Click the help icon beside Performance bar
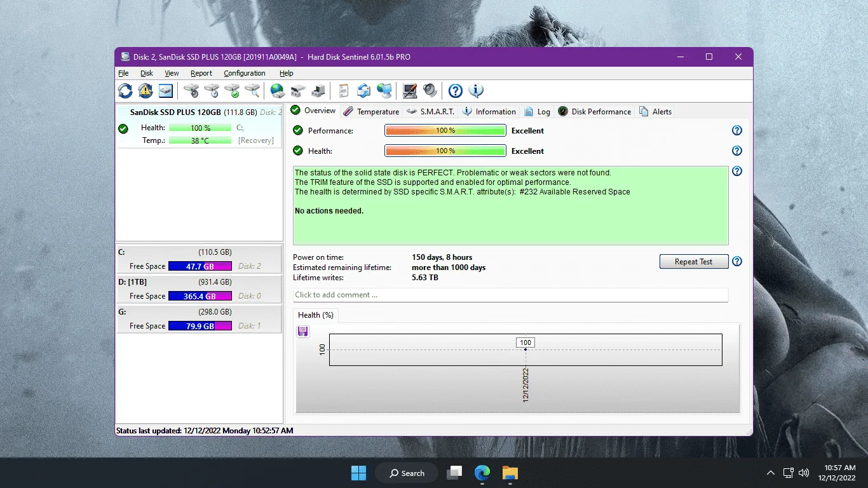Viewport: 868px width, 488px height. pyautogui.click(x=737, y=130)
